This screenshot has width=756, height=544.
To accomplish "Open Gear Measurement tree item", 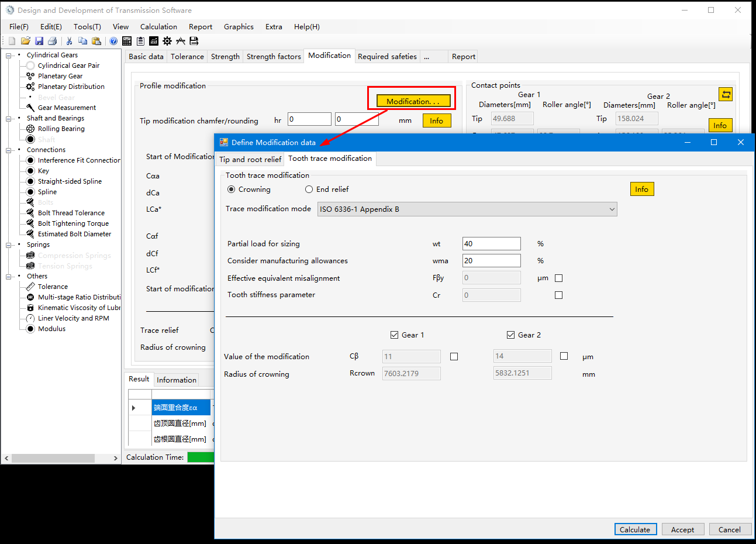I will point(67,108).
